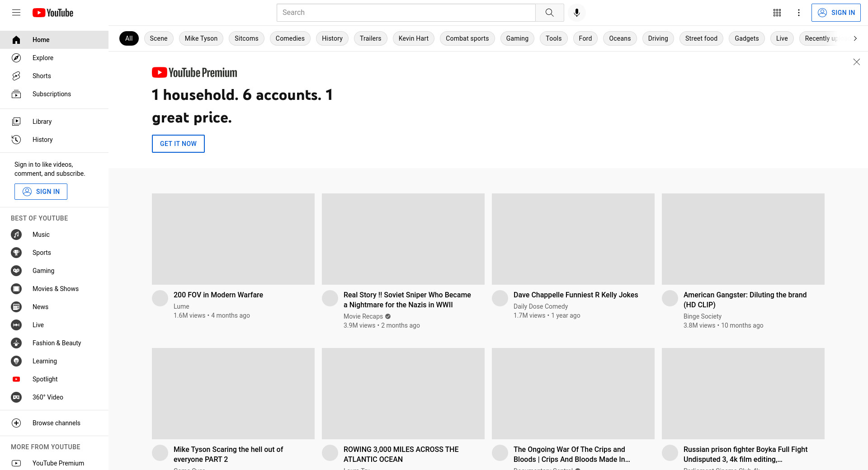
Task: Click the YouTube Premium icon in sidebar
Action: (x=16, y=463)
